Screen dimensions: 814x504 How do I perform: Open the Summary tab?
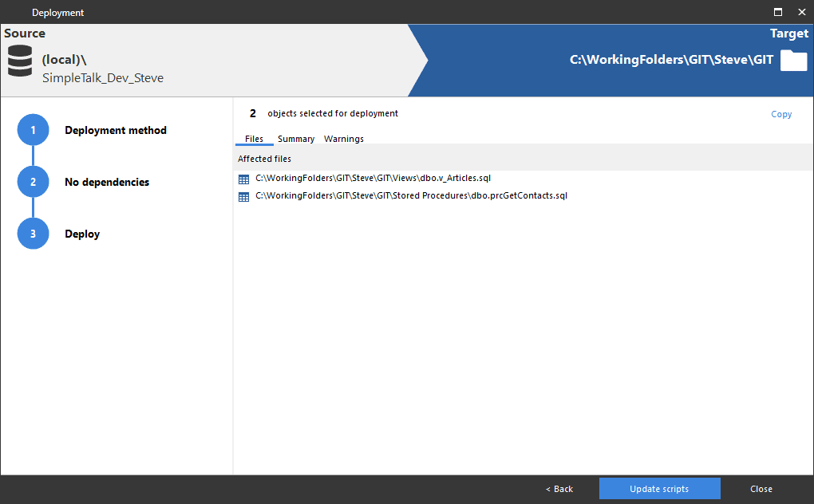coord(295,138)
